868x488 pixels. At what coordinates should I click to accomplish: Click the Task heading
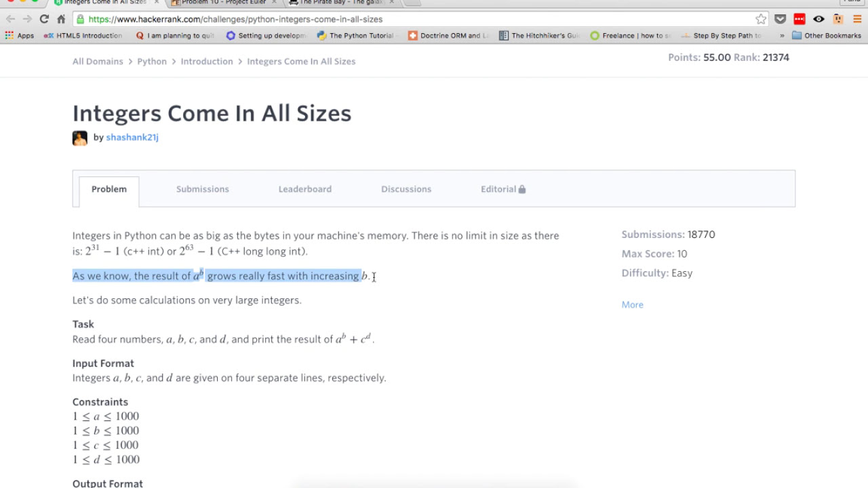pos(83,324)
